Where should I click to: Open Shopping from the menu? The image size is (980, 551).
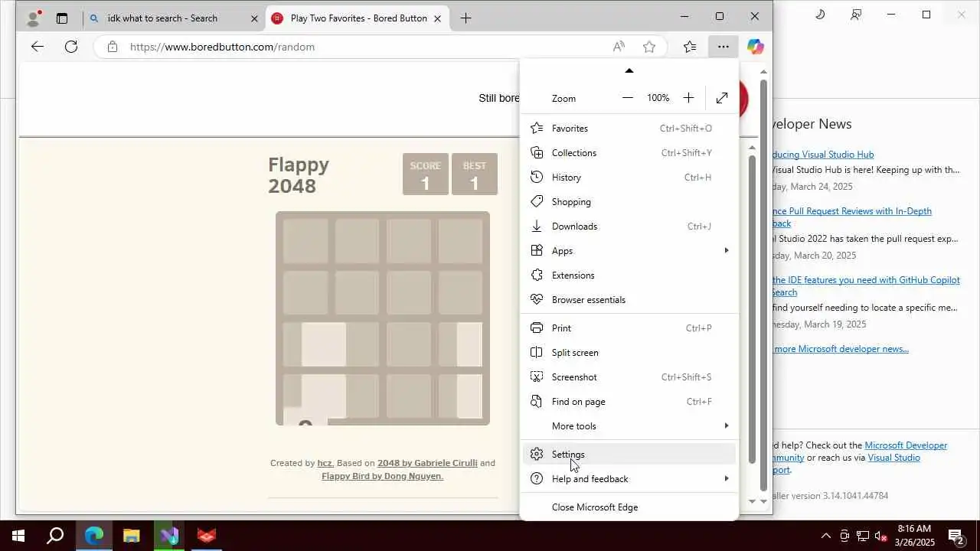[629, 202]
